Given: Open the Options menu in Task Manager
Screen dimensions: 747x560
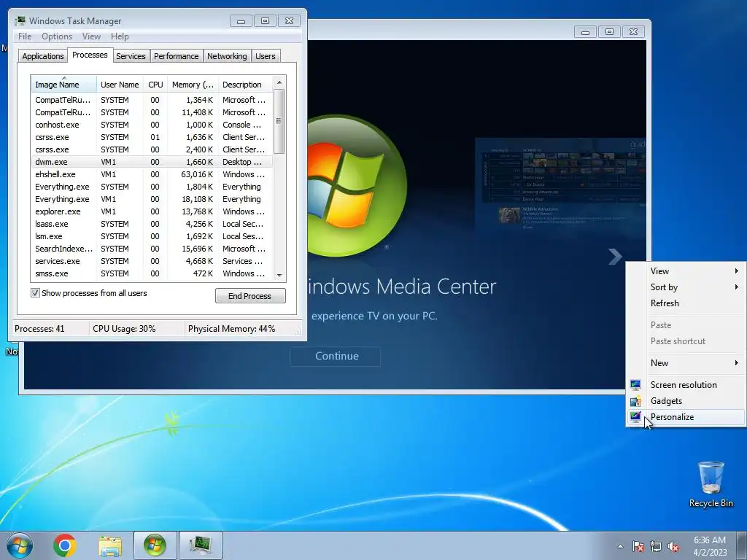Looking at the screenshot, I should tap(57, 36).
